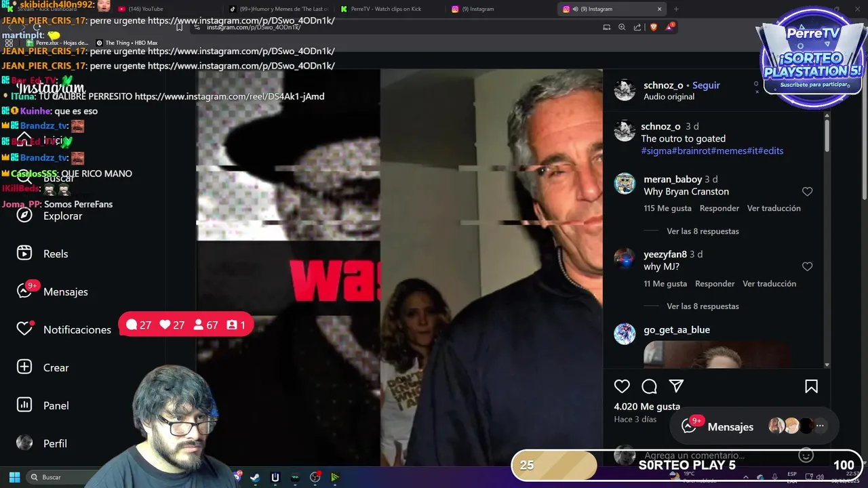Click the Crear plus icon

click(24, 367)
